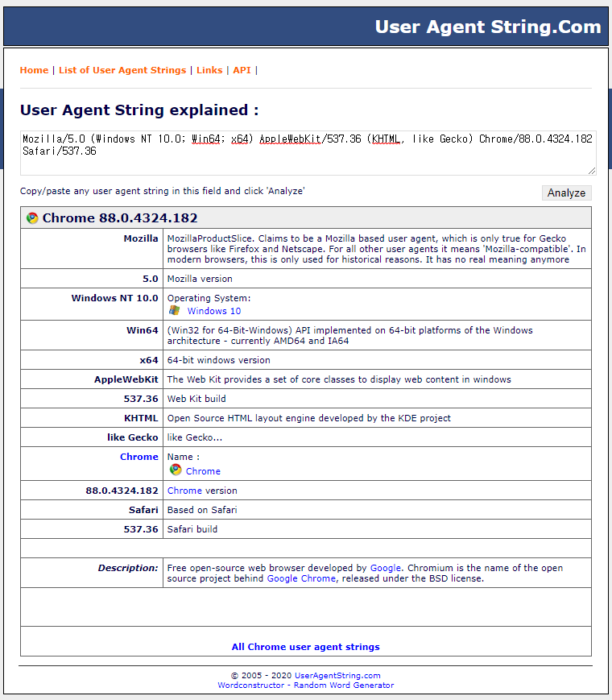
Task: Click 537.36 label beside Web Kit build
Action: pyautogui.click(x=141, y=399)
